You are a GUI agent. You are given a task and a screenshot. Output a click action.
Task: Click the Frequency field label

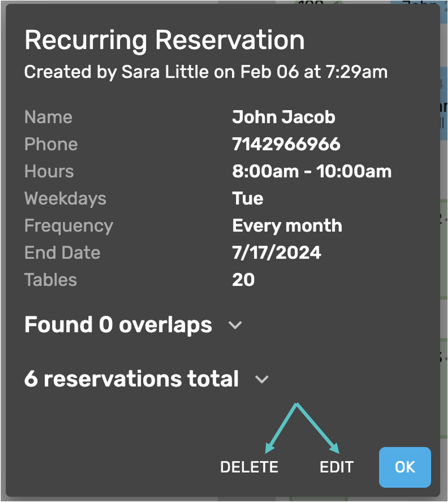tap(69, 226)
